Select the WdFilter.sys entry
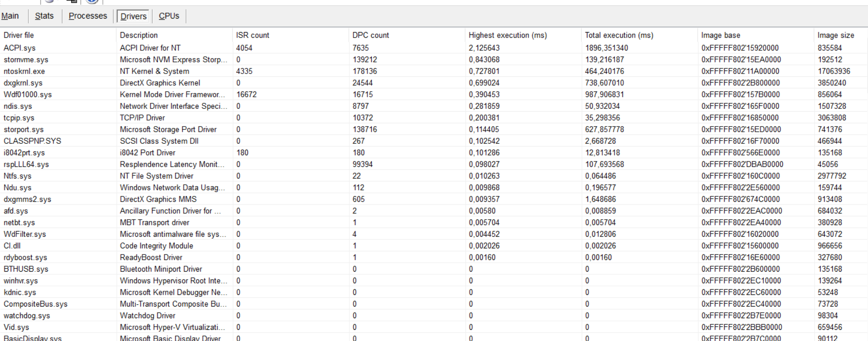This screenshot has width=868, height=341. point(25,234)
